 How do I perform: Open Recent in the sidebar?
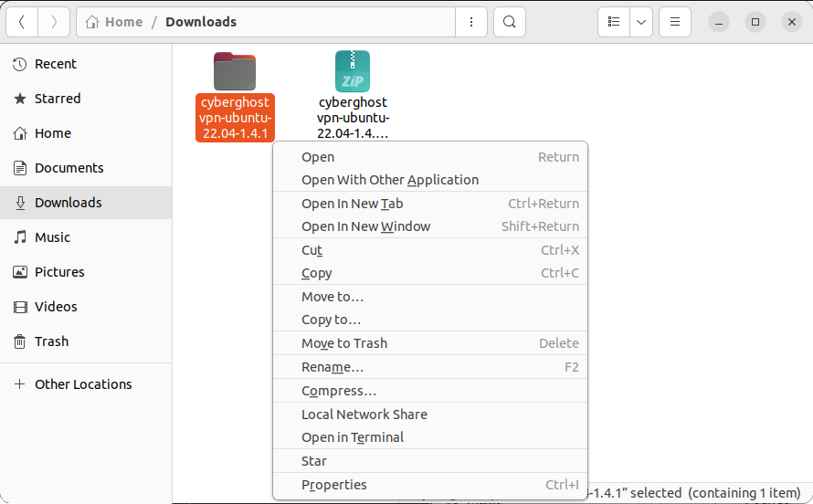86,64
